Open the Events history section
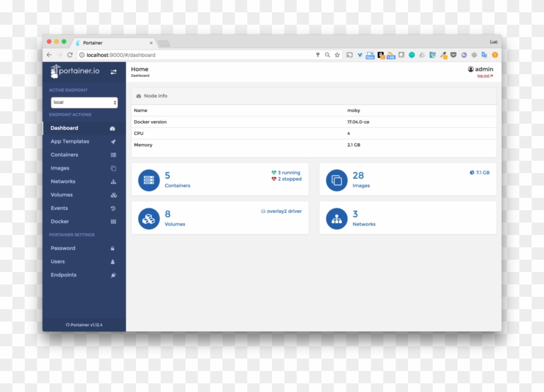This screenshot has width=544, height=392. click(59, 208)
